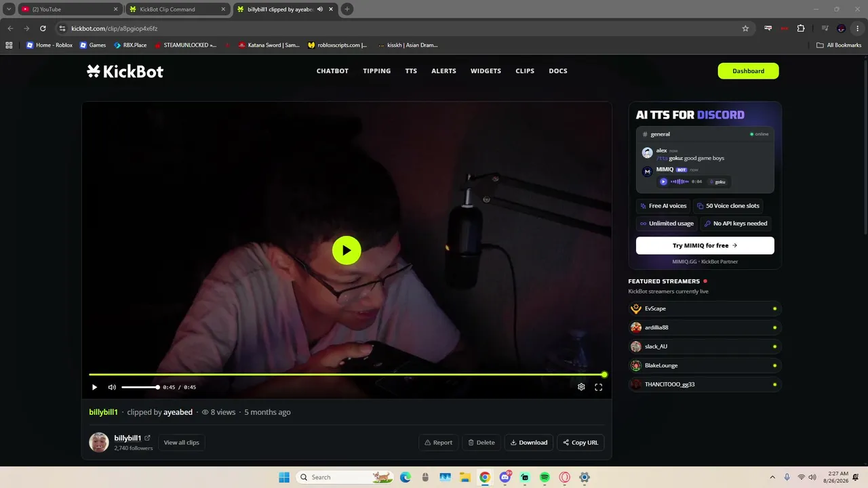The height and width of the screenshot is (488, 868).
Task: Open the All Bookmarks folder
Action: click(x=839, y=45)
